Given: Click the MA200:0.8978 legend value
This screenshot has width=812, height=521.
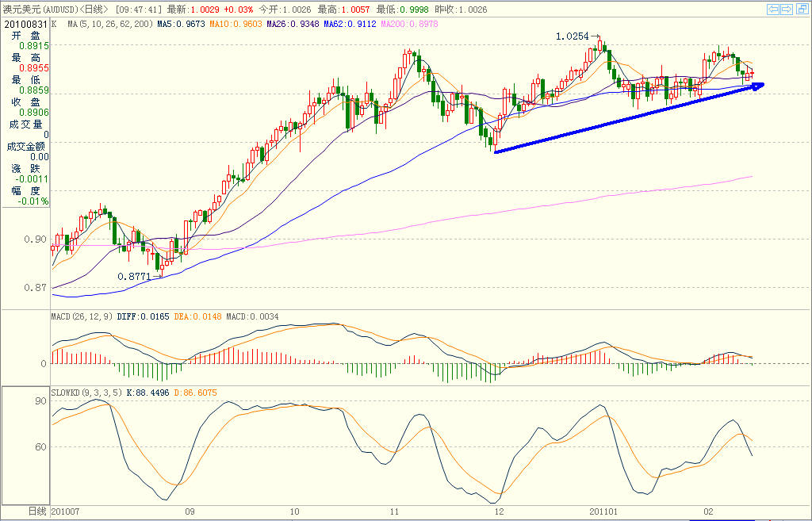Looking at the screenshot, I should coord(409,24).
